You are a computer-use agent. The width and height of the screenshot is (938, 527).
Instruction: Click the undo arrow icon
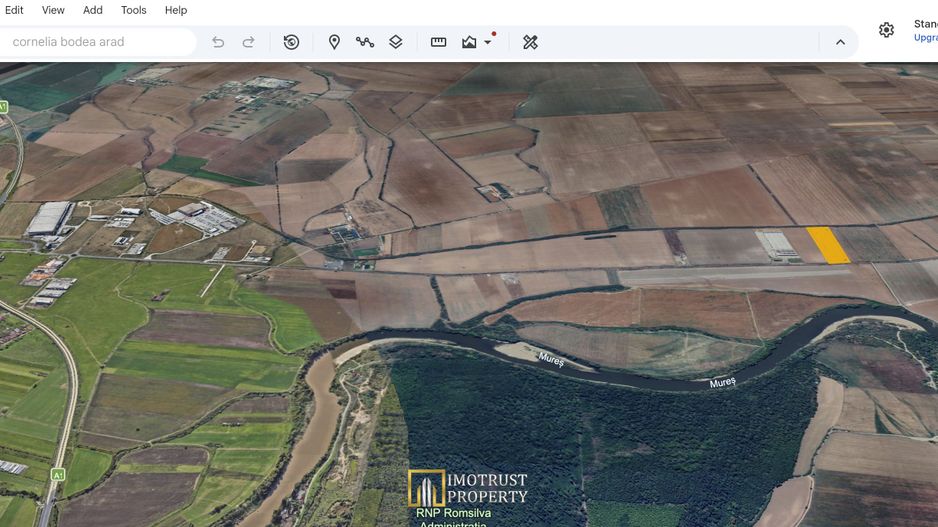(218, 42)
